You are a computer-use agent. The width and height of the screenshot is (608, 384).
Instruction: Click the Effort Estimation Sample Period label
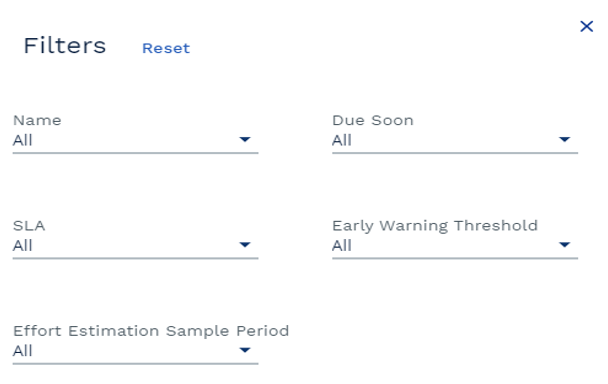151,331
